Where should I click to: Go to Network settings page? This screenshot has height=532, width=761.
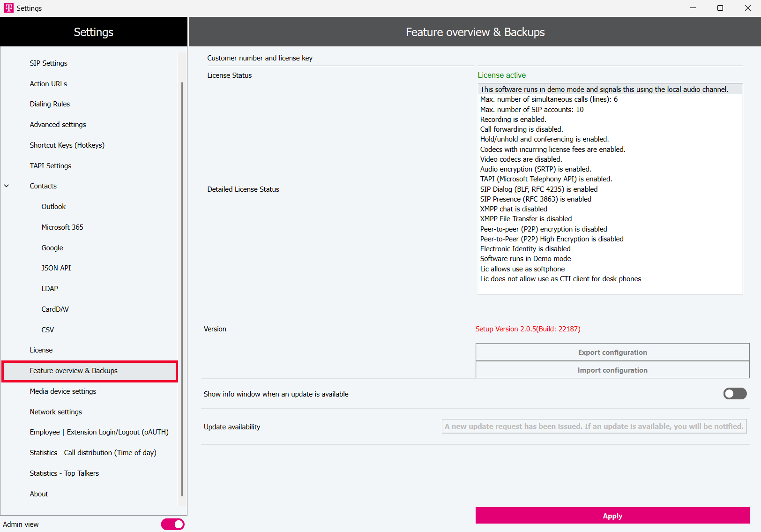point(56,412)
